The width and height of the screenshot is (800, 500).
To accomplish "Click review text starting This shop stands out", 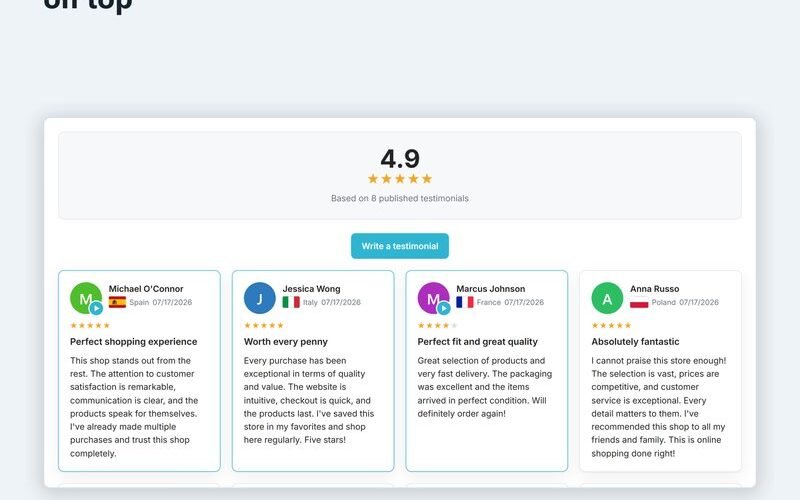I will point(134,407).
